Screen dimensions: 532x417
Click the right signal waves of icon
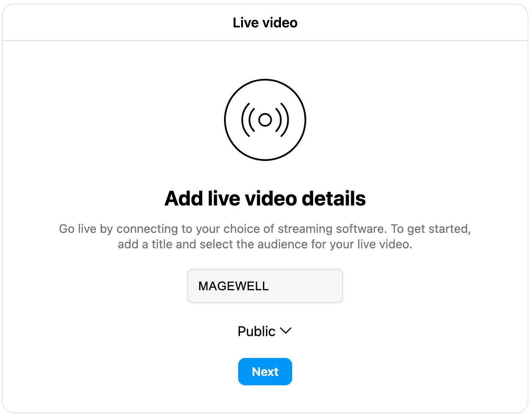(x=282, y=120)
